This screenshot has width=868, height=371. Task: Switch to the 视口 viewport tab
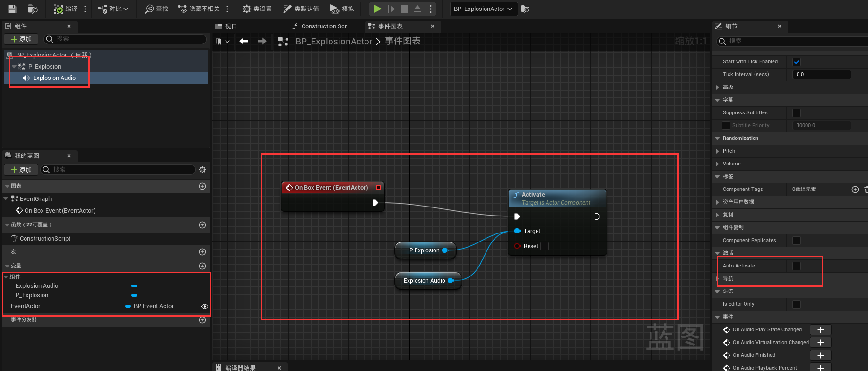point(226,26)
